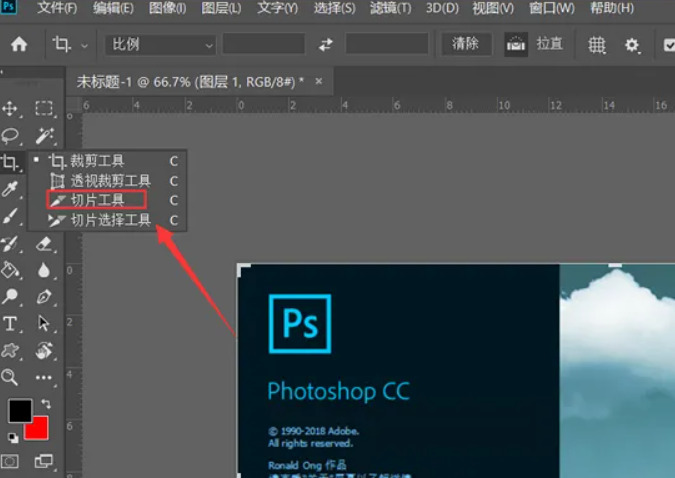Select the Path Selection arrow tool
Screen dimensions: 675x478
43,323
